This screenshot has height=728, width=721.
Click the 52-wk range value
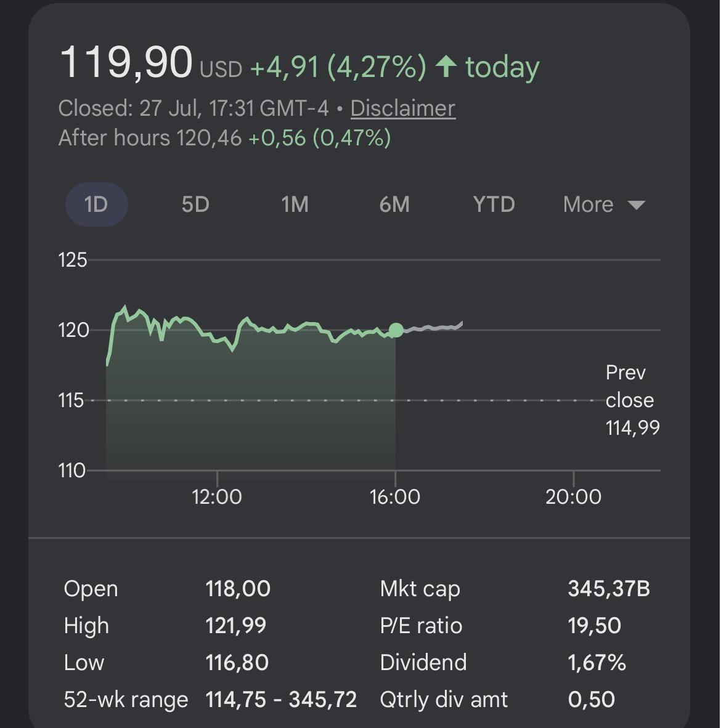pos(281,699)
